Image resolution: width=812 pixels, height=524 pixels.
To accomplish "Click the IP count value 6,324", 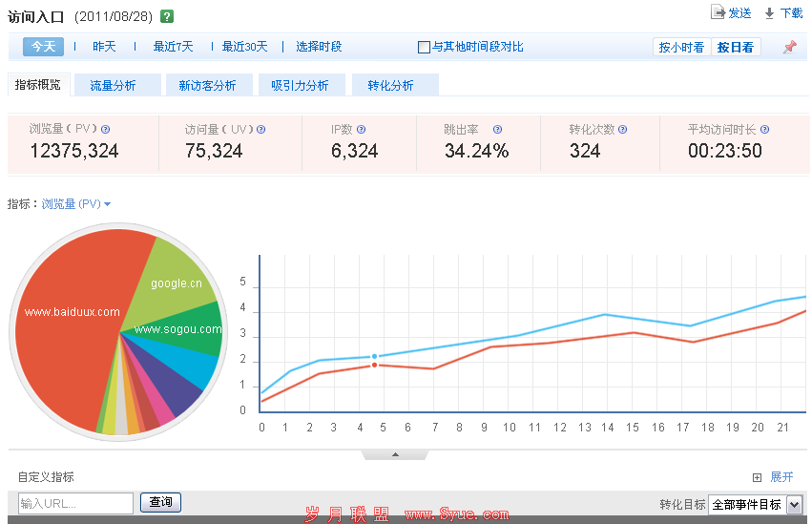I will coord(355,151).
